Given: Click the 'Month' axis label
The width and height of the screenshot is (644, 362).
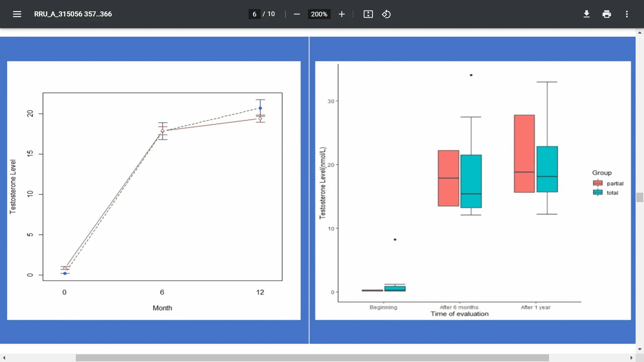Looking at the screenshot, I should [x=162, y=308].
